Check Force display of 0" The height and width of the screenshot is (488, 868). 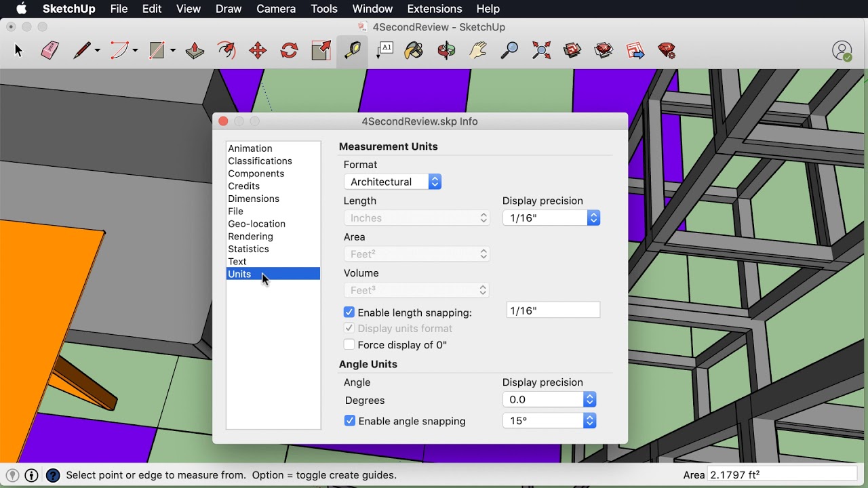pos(349,345)
